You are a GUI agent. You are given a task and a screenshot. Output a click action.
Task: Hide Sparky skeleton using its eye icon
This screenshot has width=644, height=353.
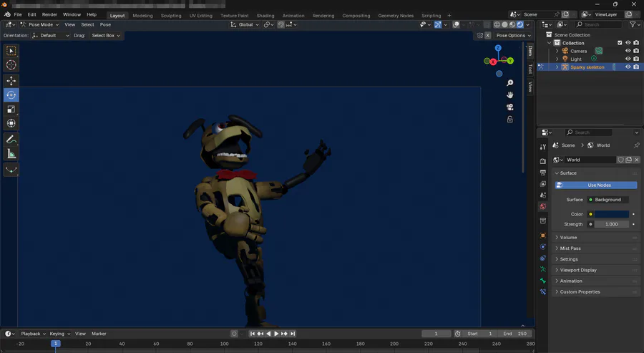(628, 67)
